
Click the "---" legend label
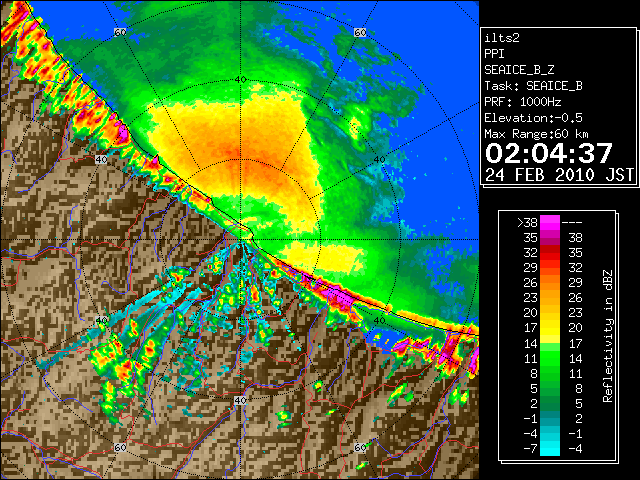pyautogui.click(x=572, y=223)
